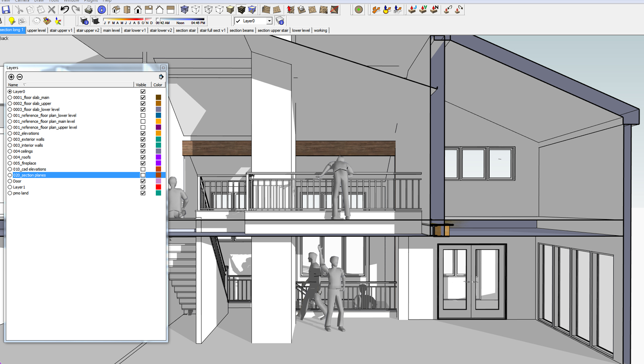Click the Save icon in the toolbar

point(6,9)
